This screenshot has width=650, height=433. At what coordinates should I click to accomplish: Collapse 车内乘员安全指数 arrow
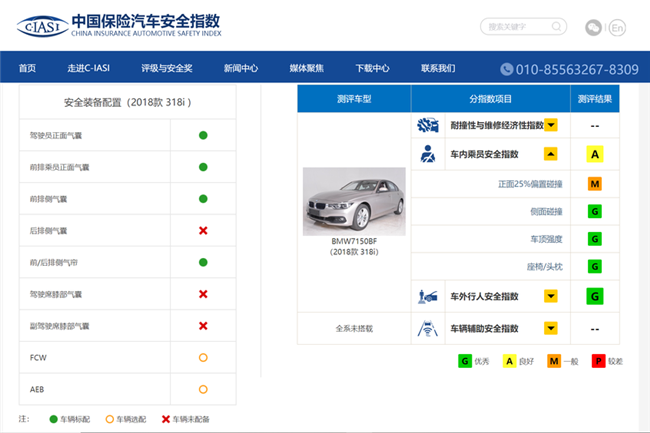click(551, 154)
